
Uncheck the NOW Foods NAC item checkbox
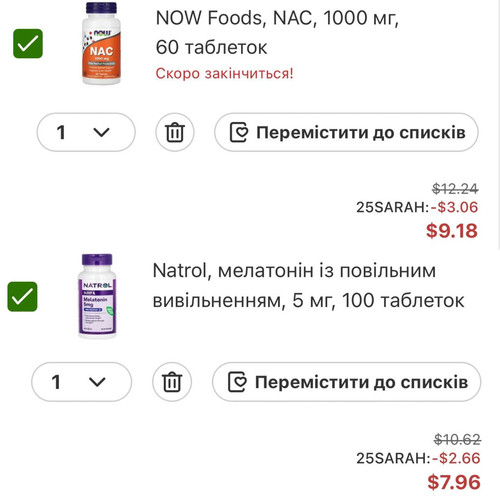coord(28,44)
